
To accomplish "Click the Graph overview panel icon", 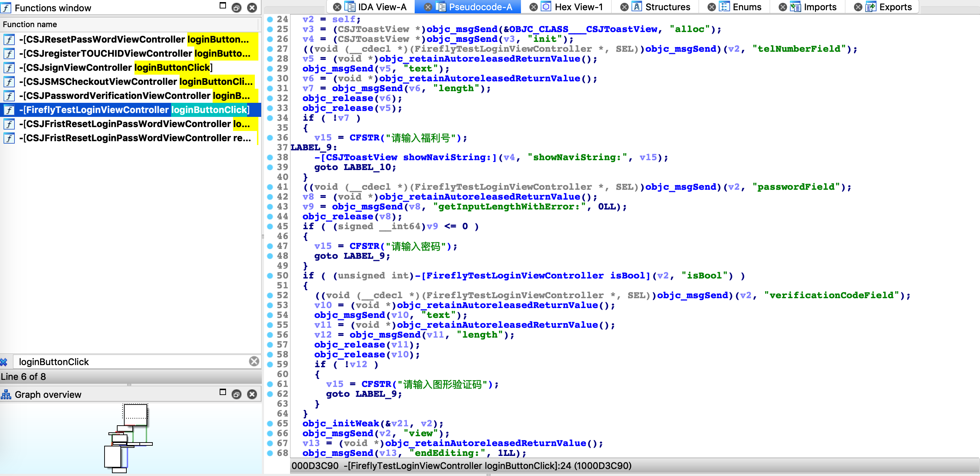I will click(x=6, y=394).
